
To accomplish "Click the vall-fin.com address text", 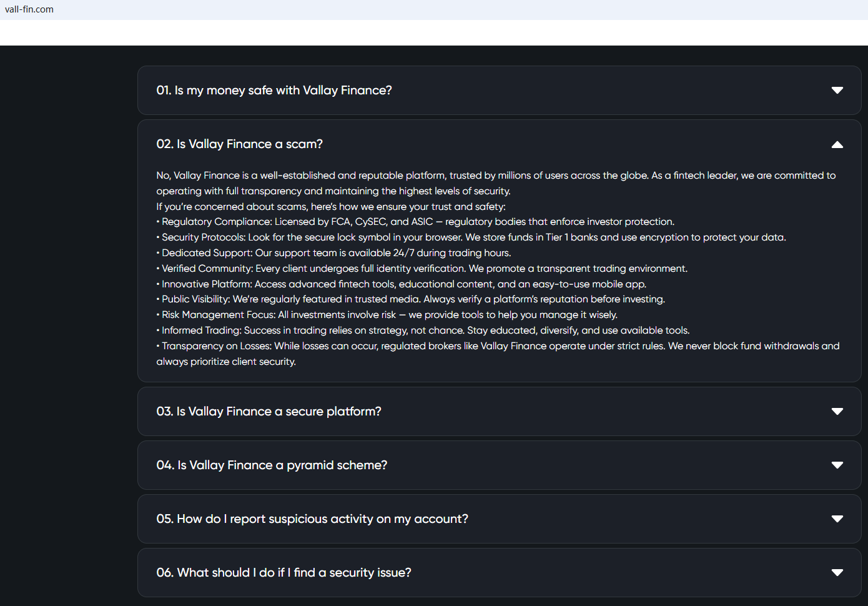I will (x=29, y=9).
